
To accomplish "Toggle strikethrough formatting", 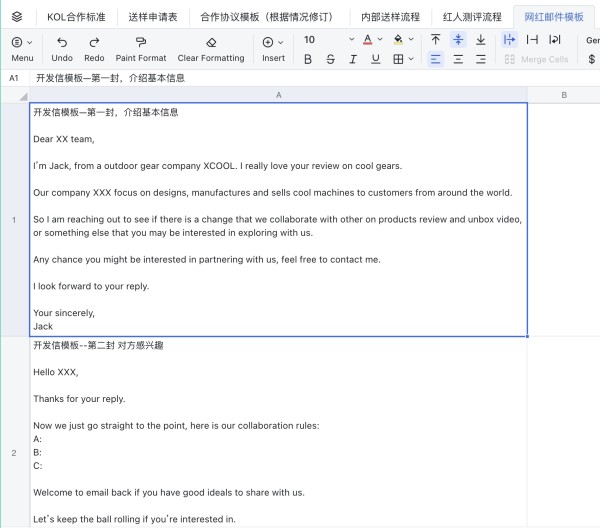I will [330, 59].
